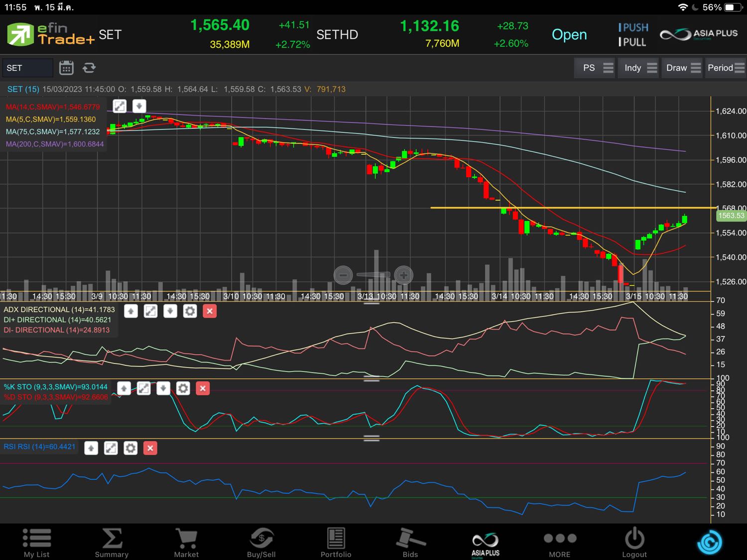Image resolution: width=747 pixels, height=560 pixels.
Task: Open the Period dropdown menu
Action: pyautogui.click(x=726, y=68)
